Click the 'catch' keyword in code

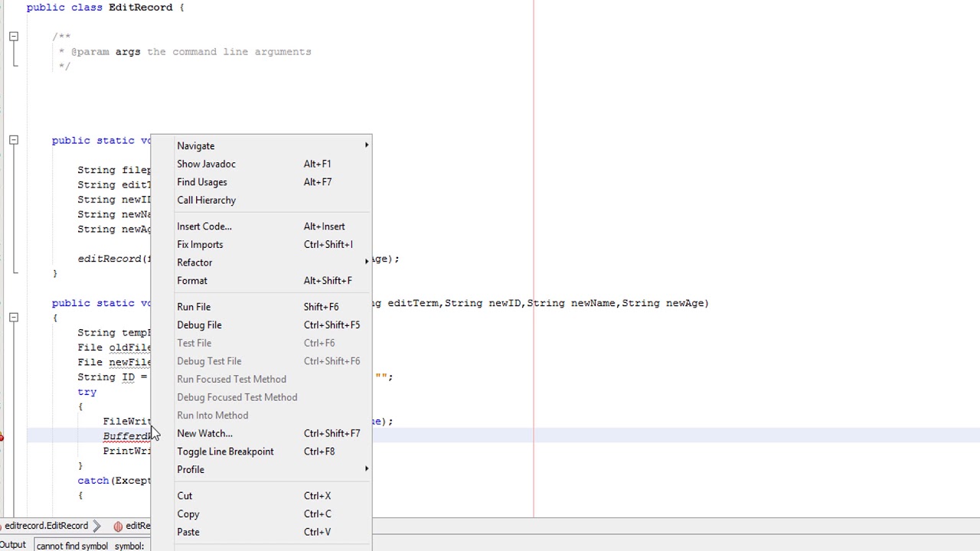93,481
